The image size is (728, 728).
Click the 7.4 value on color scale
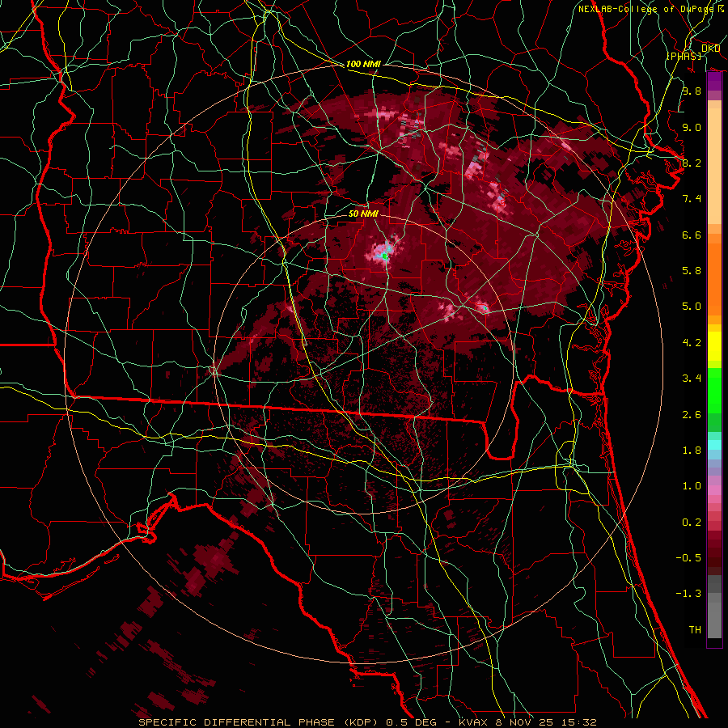click(x=692, y=199)
